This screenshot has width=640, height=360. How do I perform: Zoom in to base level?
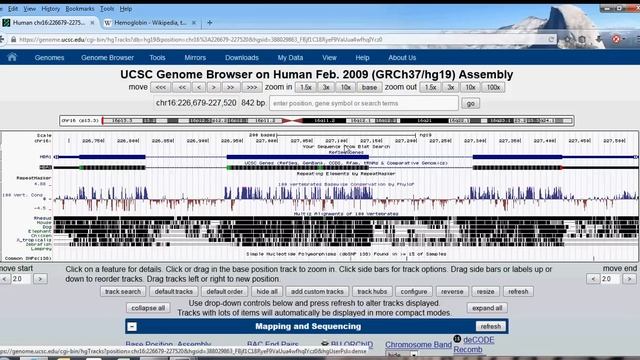369,87
